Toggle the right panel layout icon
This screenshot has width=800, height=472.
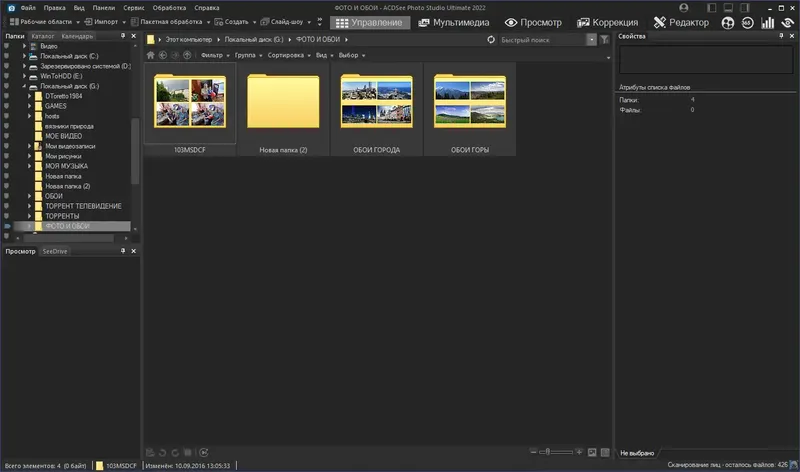(x=745, y=8)
